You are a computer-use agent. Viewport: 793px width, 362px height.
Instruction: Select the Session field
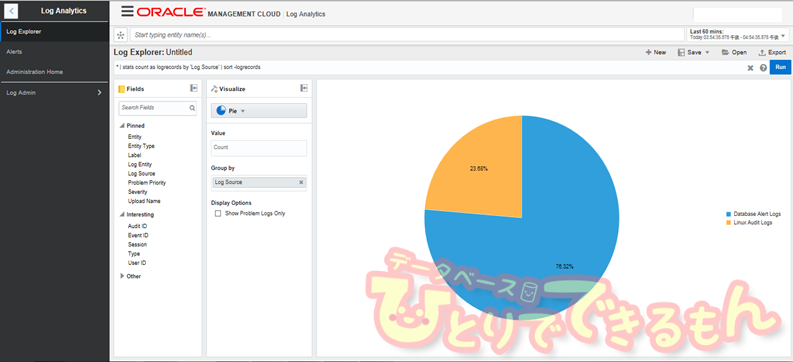(138, 245)
